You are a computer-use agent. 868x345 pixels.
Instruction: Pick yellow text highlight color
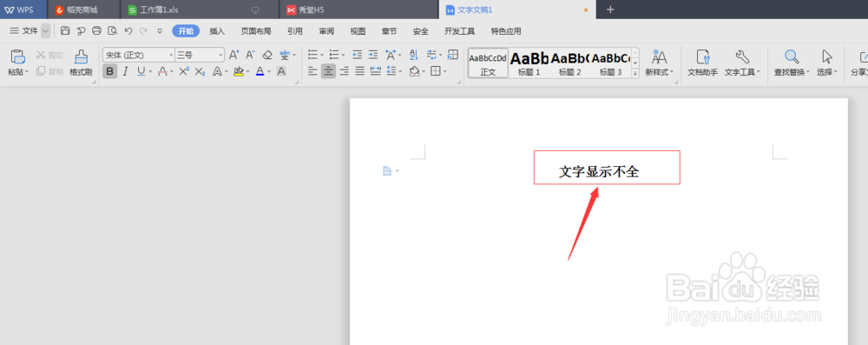(239, 71)
